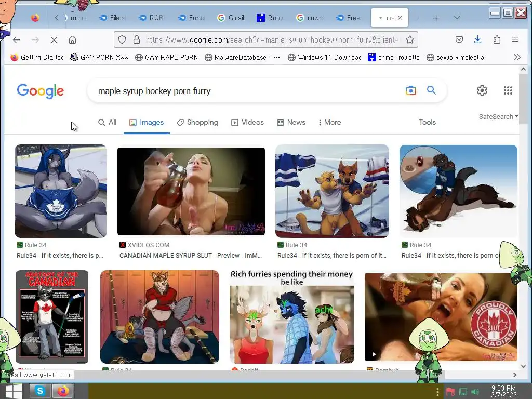
Task: Open the Anatomy of the Canadian thumbnail
Action: click(52, 316)
